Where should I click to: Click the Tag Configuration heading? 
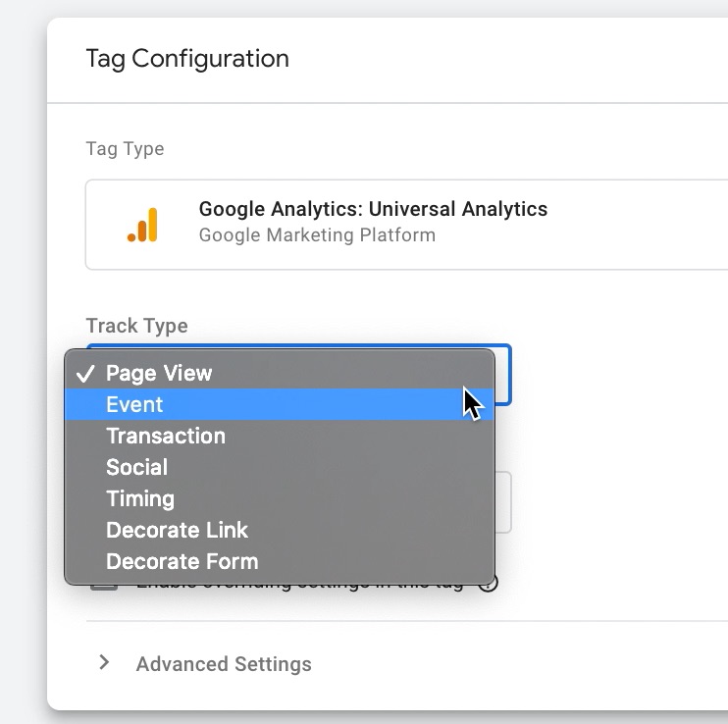pyautogui.click(x=187, y=59)
